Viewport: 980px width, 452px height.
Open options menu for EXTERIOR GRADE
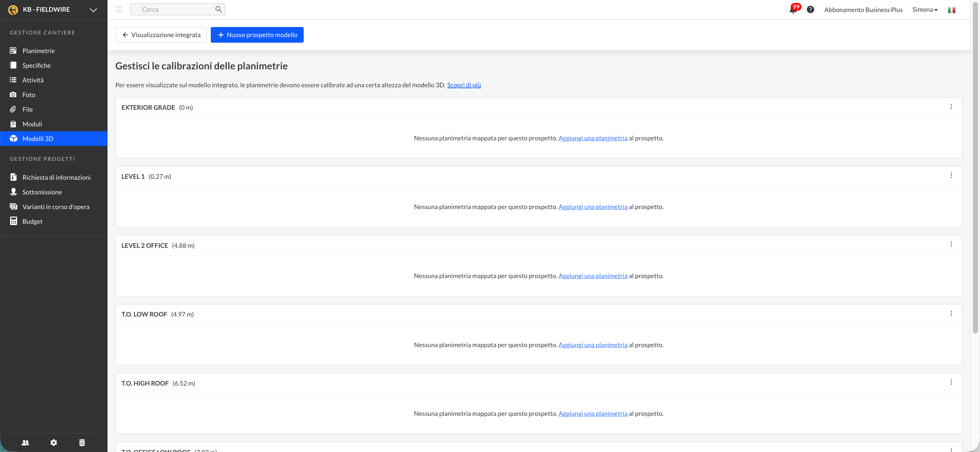click(x=951, y=107)
